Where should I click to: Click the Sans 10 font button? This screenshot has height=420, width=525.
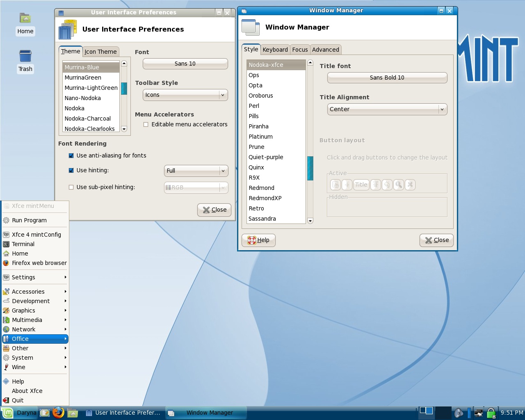tap(185, 64)
